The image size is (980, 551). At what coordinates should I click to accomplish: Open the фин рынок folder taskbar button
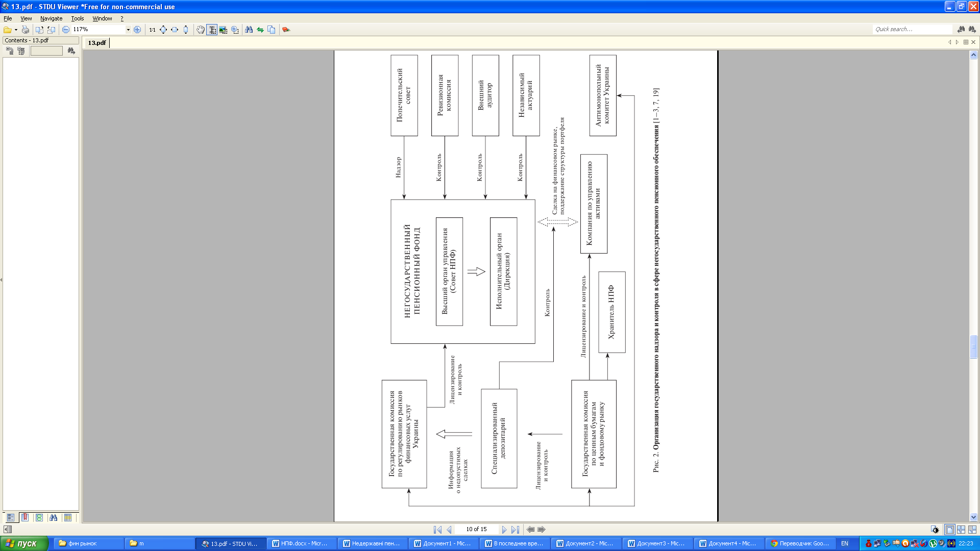[89, 543]
